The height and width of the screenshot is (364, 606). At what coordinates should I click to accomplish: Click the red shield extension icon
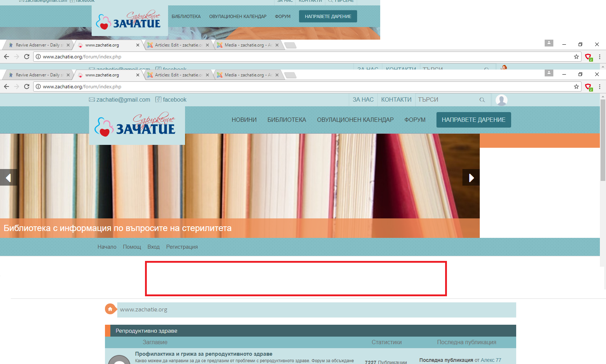588,86
